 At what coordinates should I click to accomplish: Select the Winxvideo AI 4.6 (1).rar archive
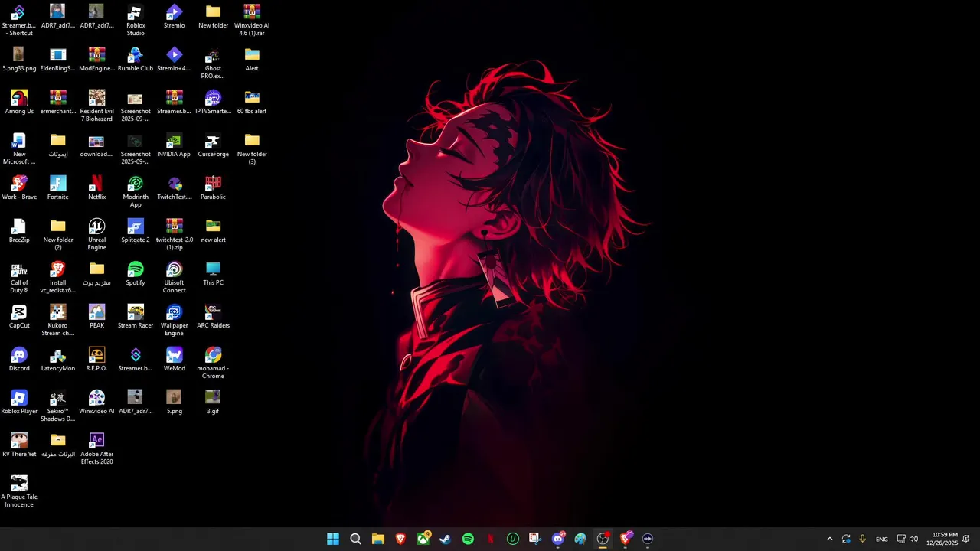pos(252,21)
